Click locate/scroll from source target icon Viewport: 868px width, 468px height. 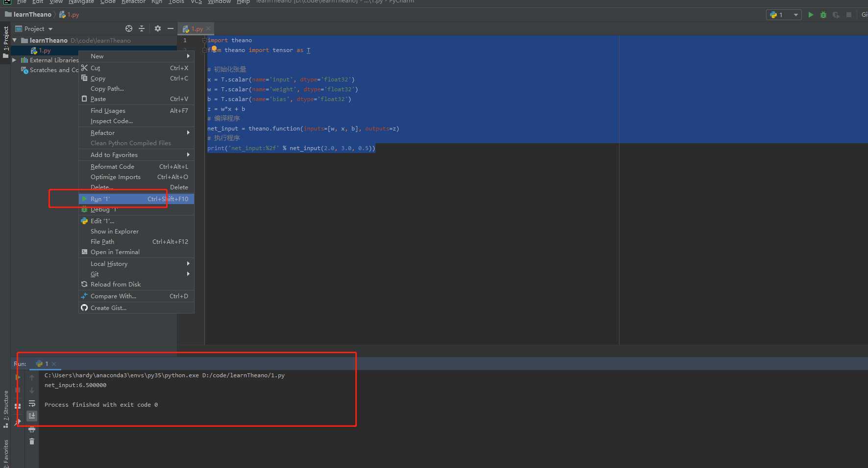[x=129, y=28]
